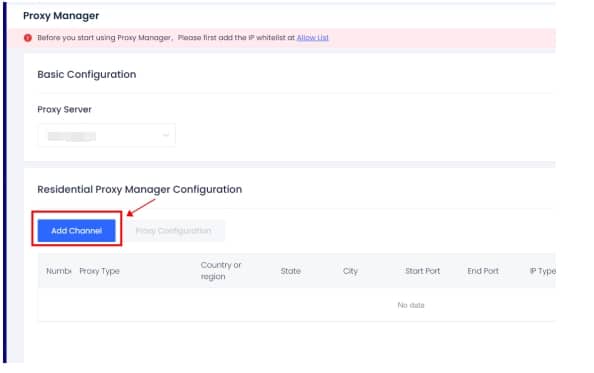Click the Basic Configuration section heading
Image resolution: width=594 pixels, height=373 pixels.
[87, 75]
